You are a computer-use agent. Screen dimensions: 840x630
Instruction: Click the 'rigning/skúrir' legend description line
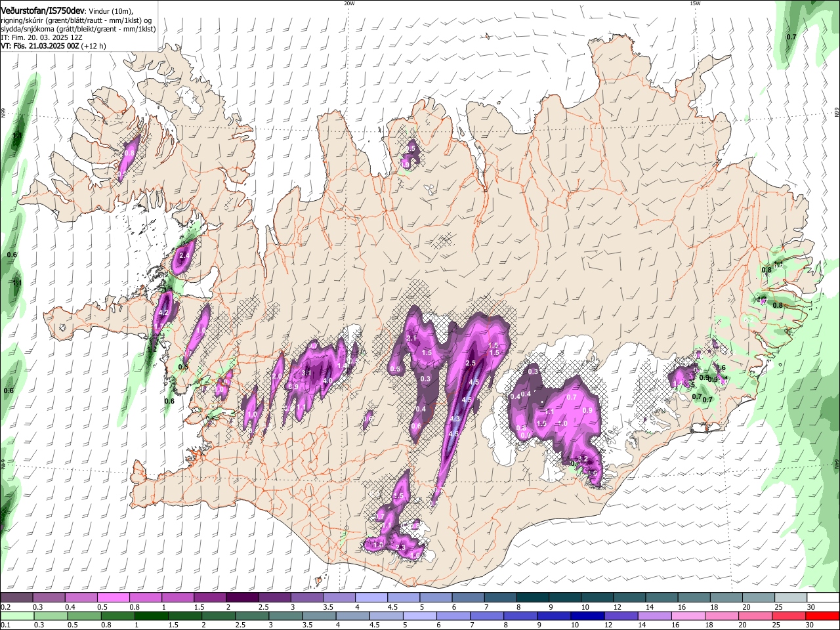click(76, 20)
